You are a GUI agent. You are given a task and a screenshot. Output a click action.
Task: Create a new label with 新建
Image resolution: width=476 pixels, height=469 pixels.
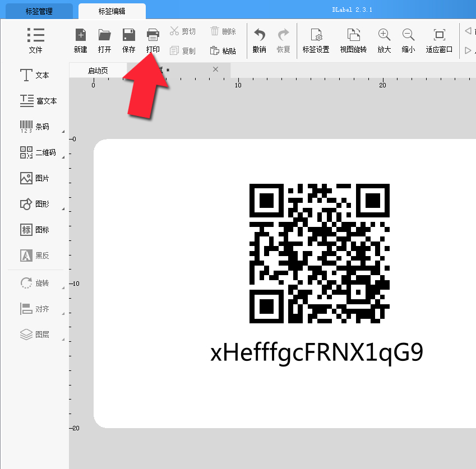(x=80, y=41)
